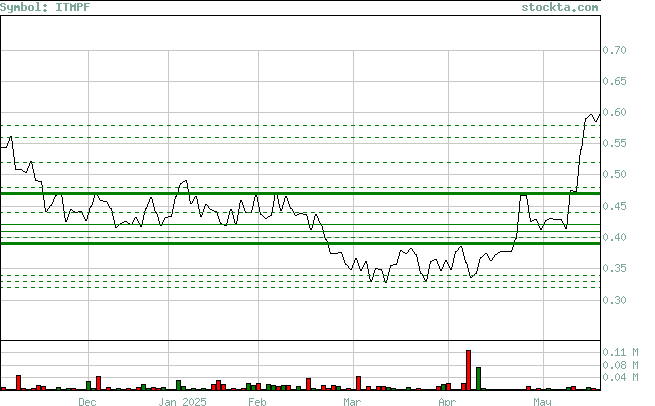Click the tall green volume bar in April

point(478,378)
